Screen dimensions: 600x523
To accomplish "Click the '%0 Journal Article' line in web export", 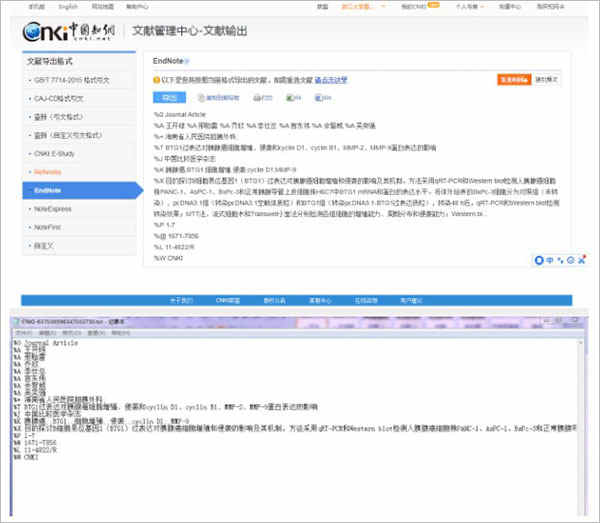I will pos(179,114).
